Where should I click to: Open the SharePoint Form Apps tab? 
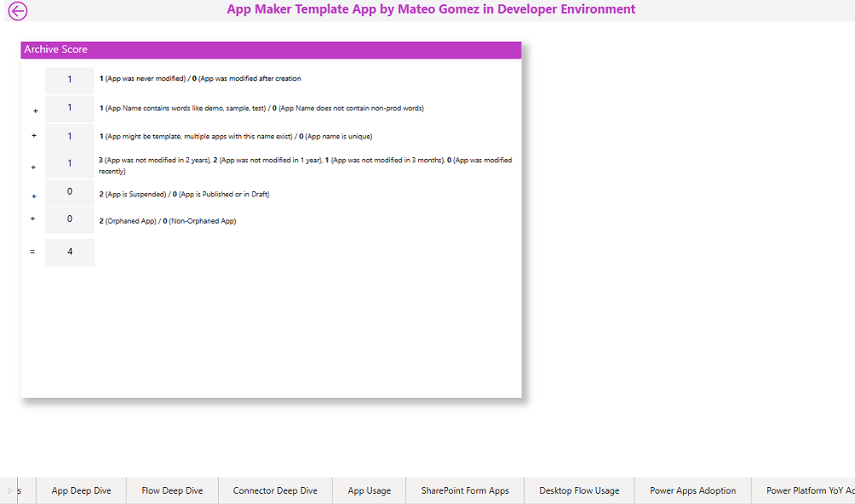click(x=464, y=490)
